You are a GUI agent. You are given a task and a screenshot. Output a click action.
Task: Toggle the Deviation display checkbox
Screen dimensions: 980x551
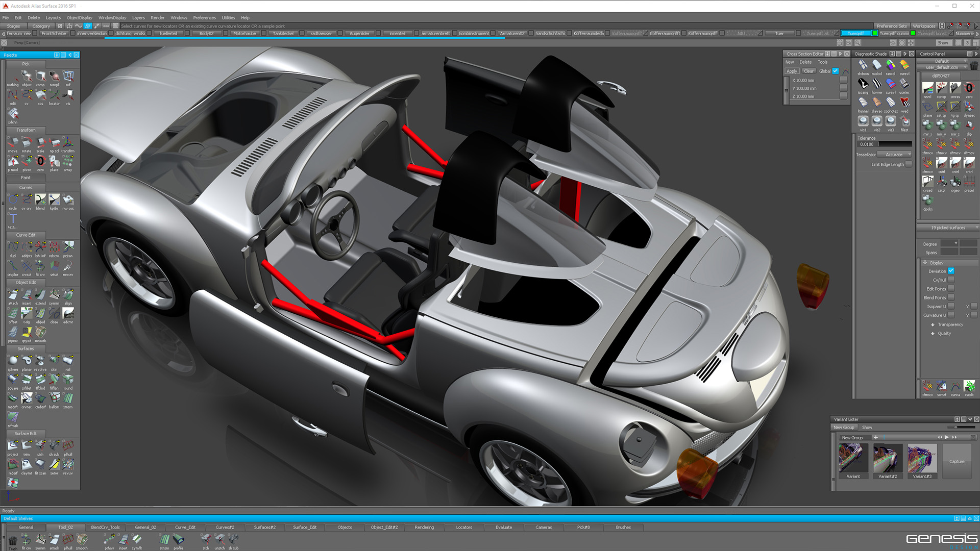click(951, 271)
